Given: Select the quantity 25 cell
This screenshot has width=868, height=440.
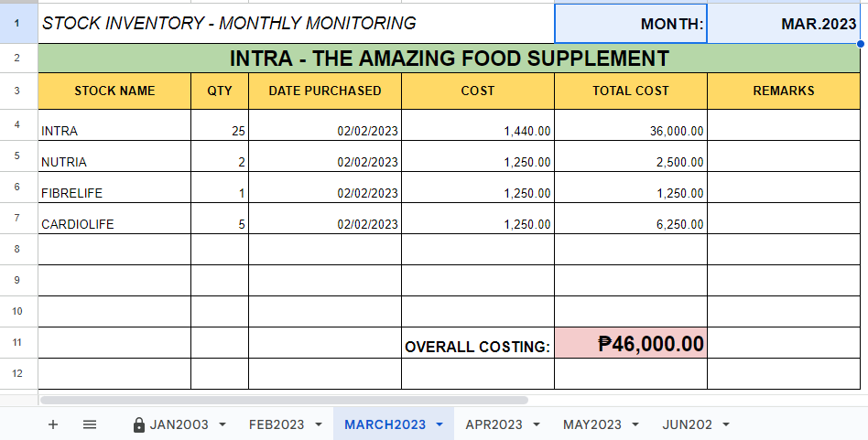Looking at the screenshot, I should [x=220, y=125].
